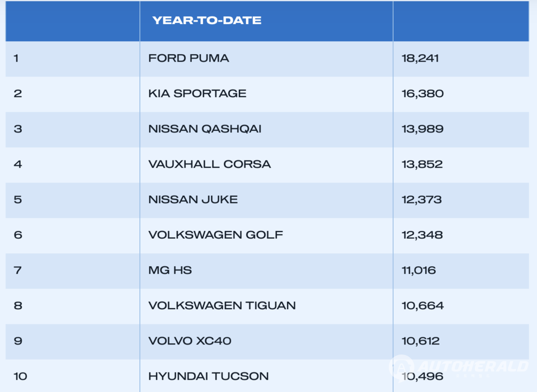The width and height of the screenshot is (537, 392).
Task: Click the sales figure 12,373
Action: (422, 200)
